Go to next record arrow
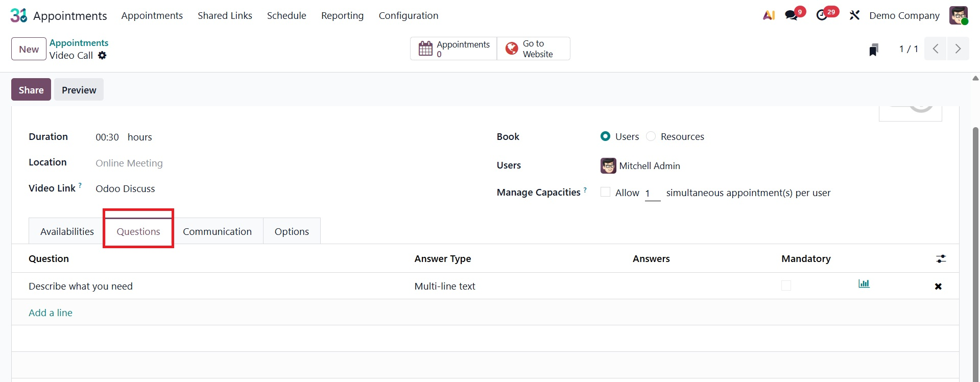The image size is (980, 382). [958, 49]
